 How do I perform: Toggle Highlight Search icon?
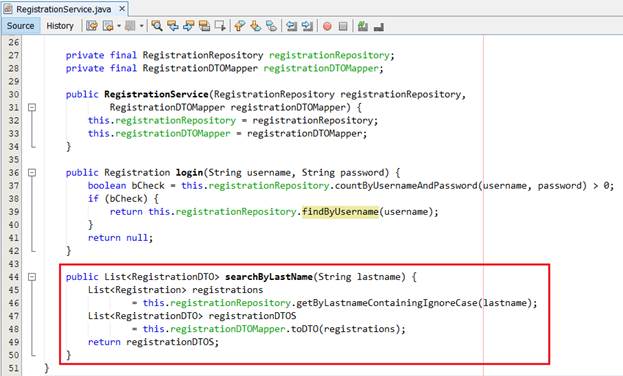(x=204, y=26)
